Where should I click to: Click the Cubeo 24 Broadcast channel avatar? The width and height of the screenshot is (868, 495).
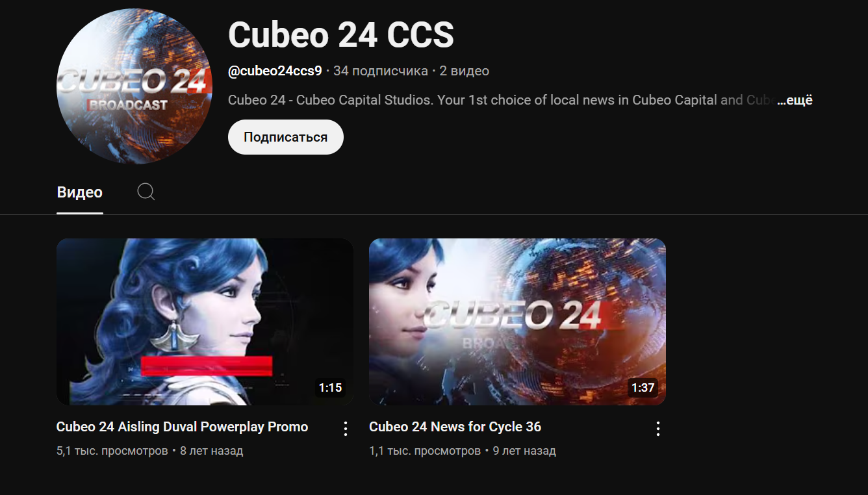coord(134,86)
